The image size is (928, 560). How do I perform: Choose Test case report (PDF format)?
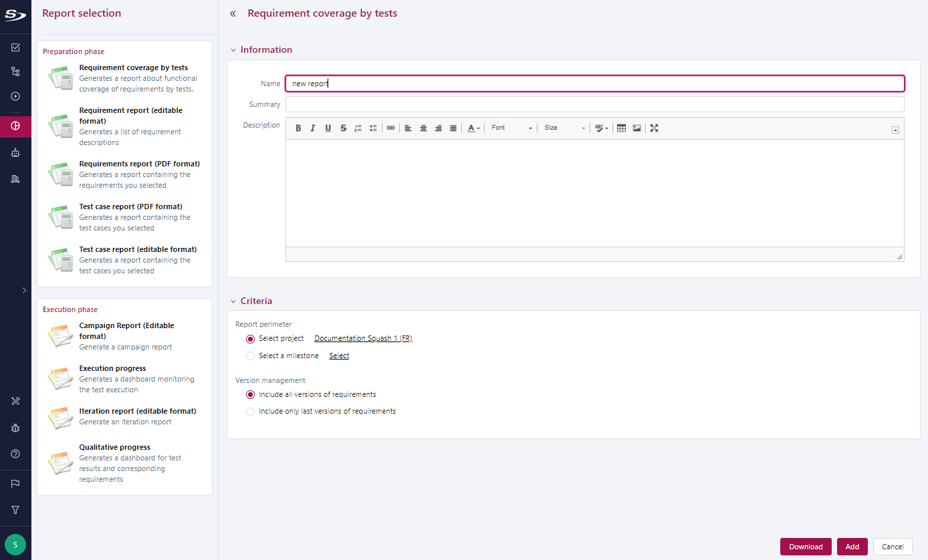[130, 206]
